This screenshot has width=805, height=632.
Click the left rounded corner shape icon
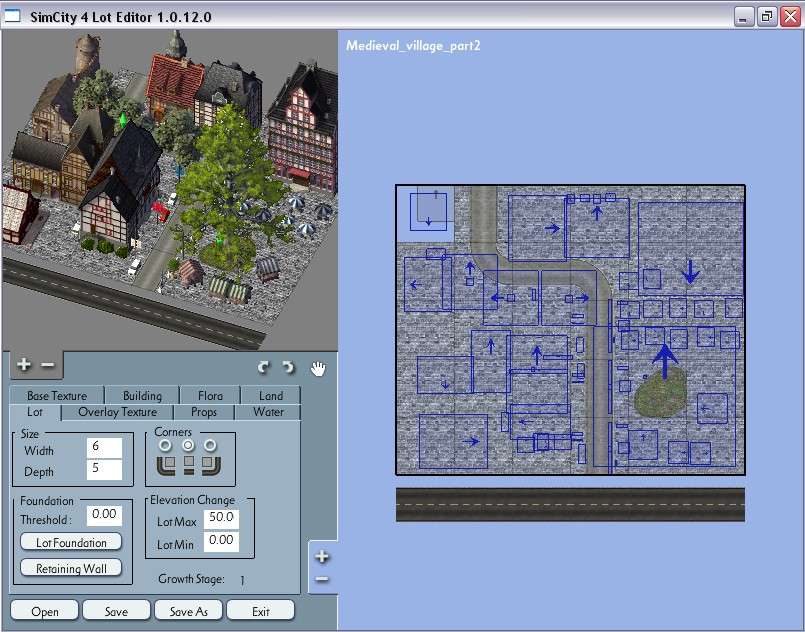(x=166, y=466)
